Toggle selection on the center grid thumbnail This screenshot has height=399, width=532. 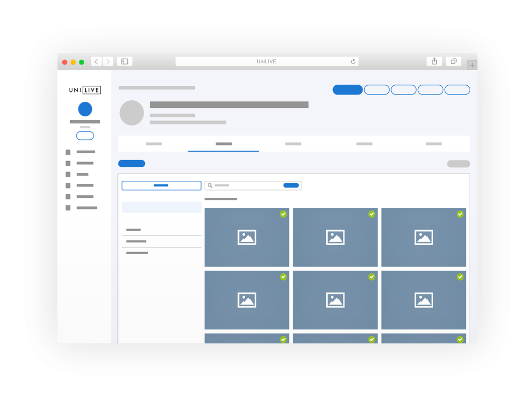[x=335, y=300]
